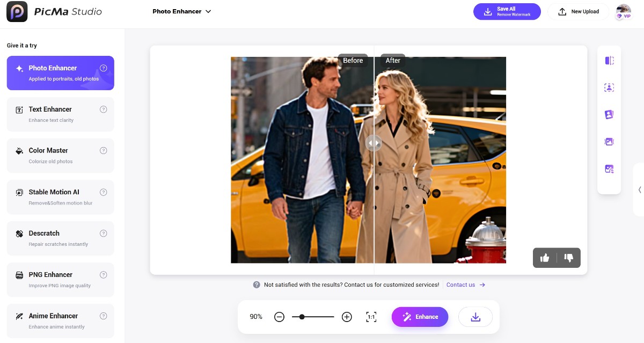Select the Anime Enhancer tool
Image resolution: width=644 pixels, height=343 pixels.
click(61, 321)
